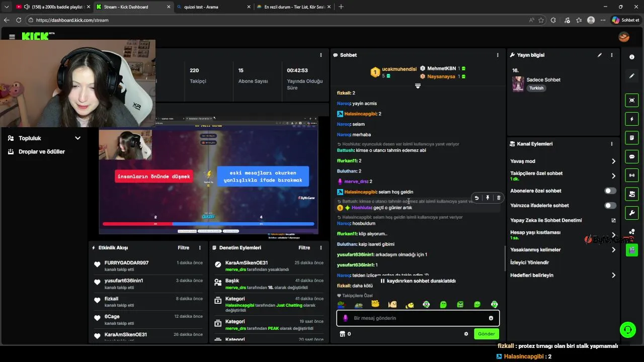Open Sohbet panel options menu
Image resolution: width=644 pixels, height=362 pixels.
pyautogui.click(x=498, y=55)
